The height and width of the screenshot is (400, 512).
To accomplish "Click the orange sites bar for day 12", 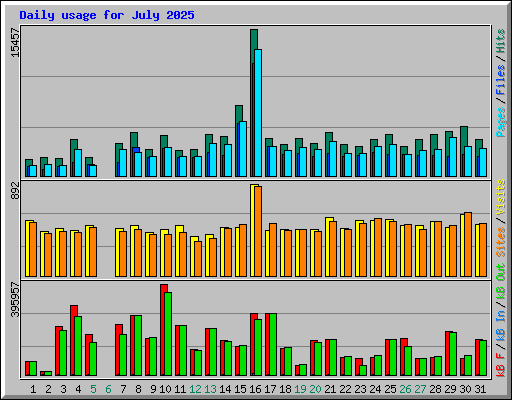I will 198,259.
